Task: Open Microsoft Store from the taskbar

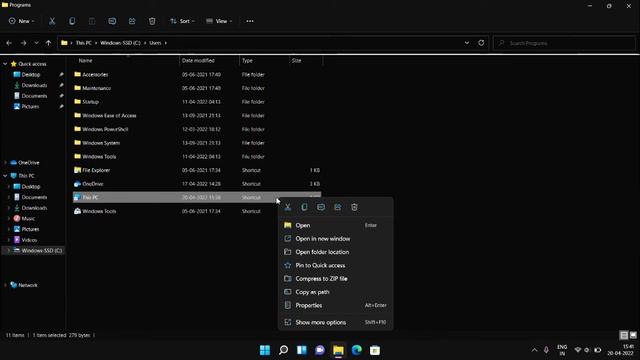Action: (x=375, y=350)
